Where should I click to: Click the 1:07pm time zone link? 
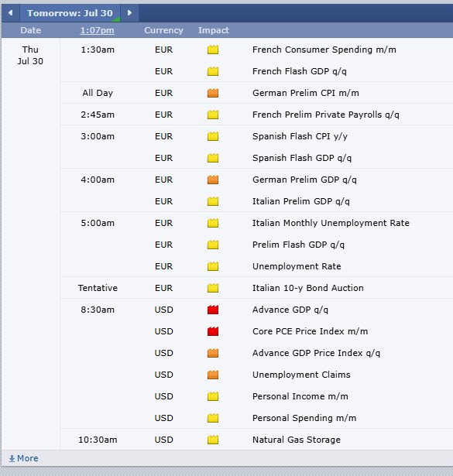click(97, 30)
